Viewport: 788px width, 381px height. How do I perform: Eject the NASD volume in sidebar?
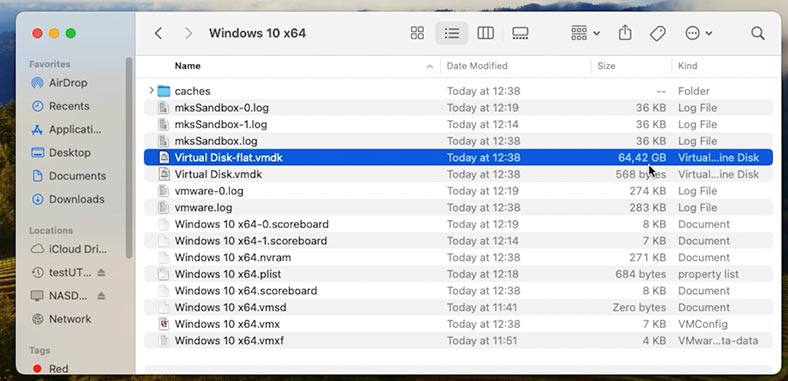tap(101, 296)
